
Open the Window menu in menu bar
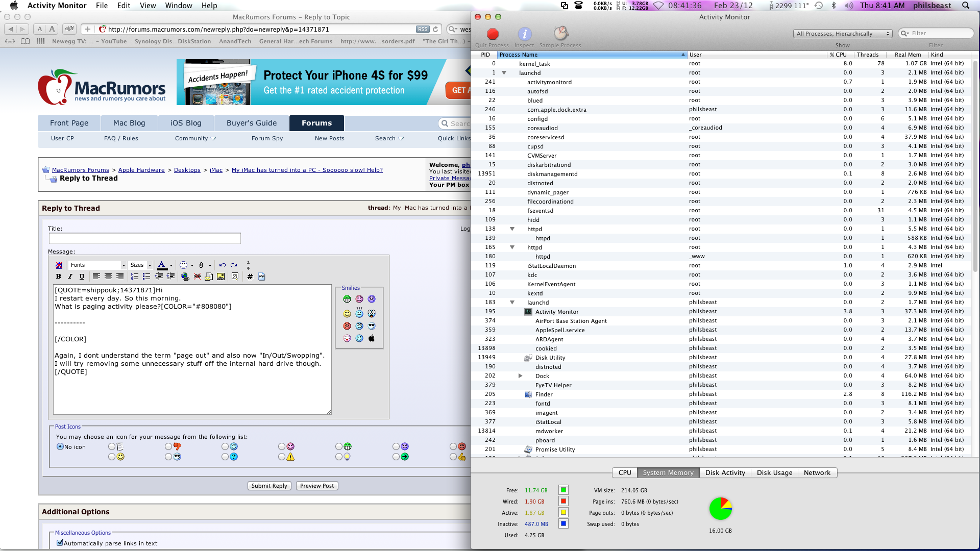(178, 6)
